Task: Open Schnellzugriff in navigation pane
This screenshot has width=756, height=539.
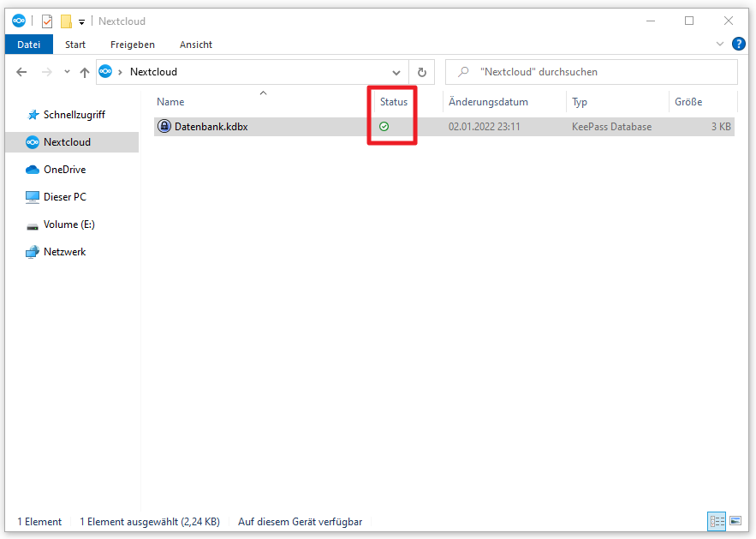Action: [x=74, y=114]
